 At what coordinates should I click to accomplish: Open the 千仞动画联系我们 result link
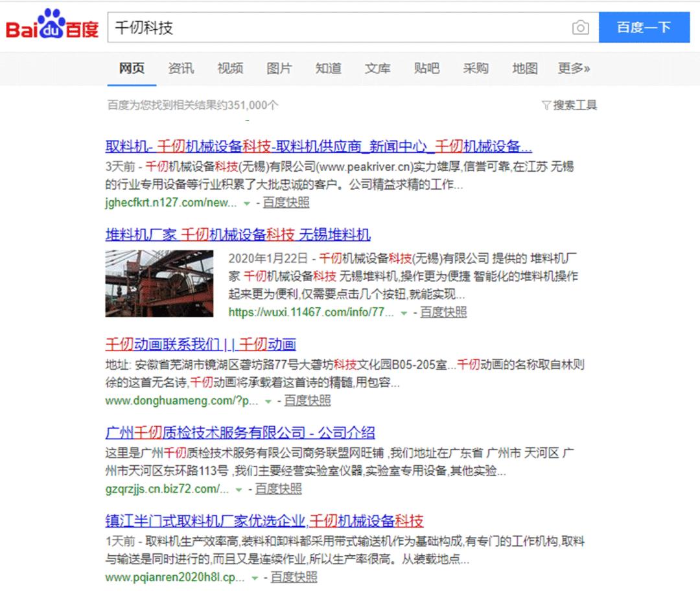click(202, 344)
